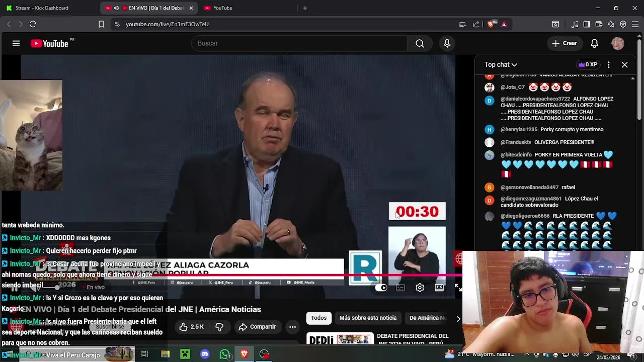Close the EN VIVO Día 1 browser tab

191,8
